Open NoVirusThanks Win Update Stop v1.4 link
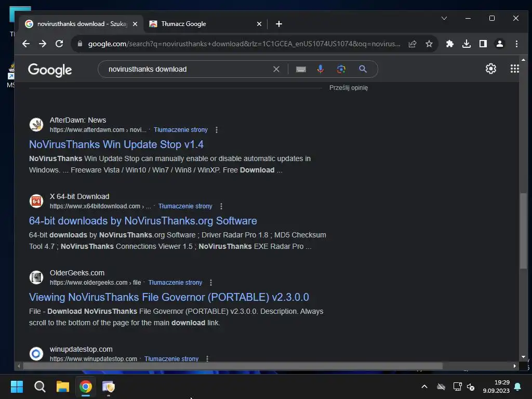532x399 pixels. 116,144
